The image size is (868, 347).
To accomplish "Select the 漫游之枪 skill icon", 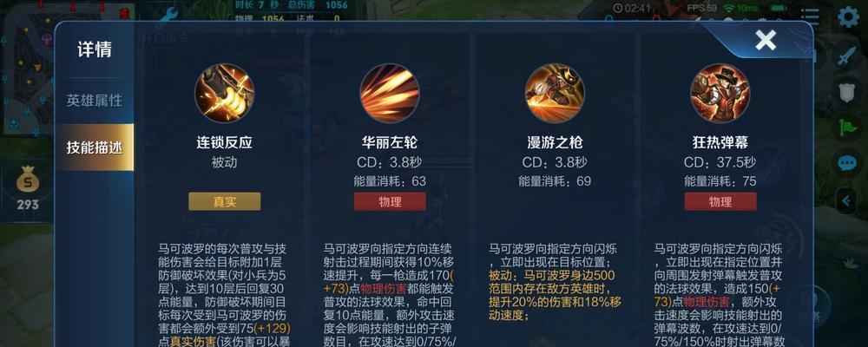I will (x=555, y=93).
